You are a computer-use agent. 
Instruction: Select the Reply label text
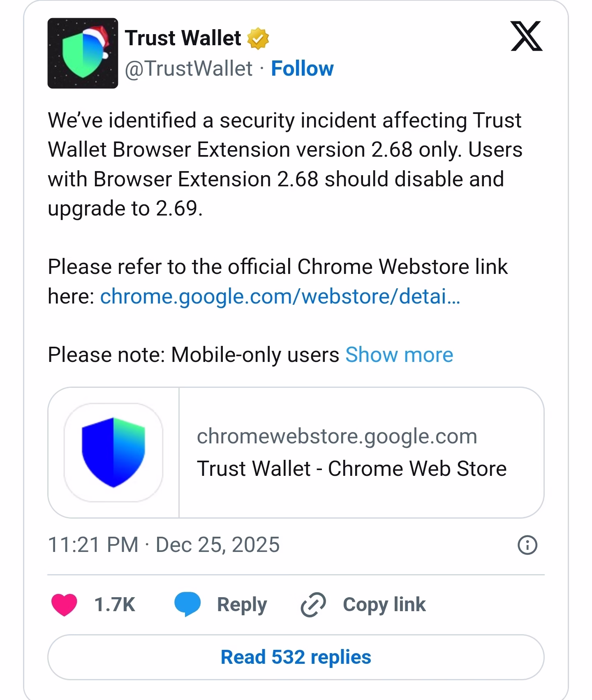point(242,604)
